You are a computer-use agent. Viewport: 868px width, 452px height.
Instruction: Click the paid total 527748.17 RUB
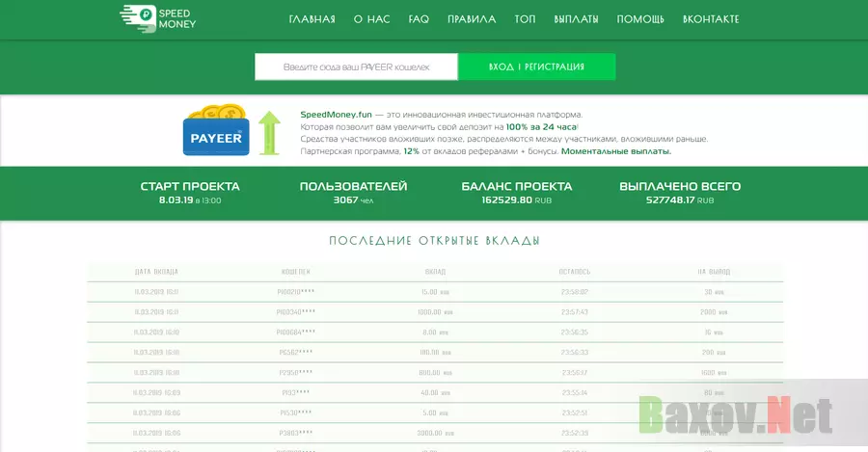(680, 200)
